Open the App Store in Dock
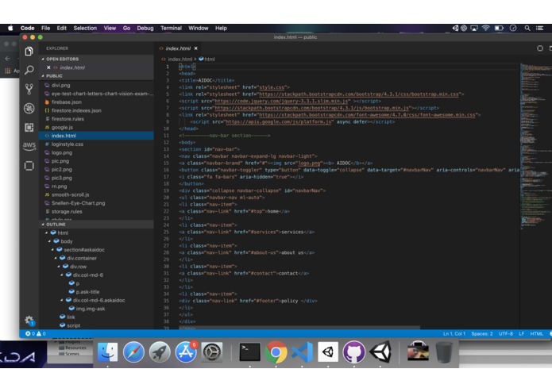 [x=186, y=352]
